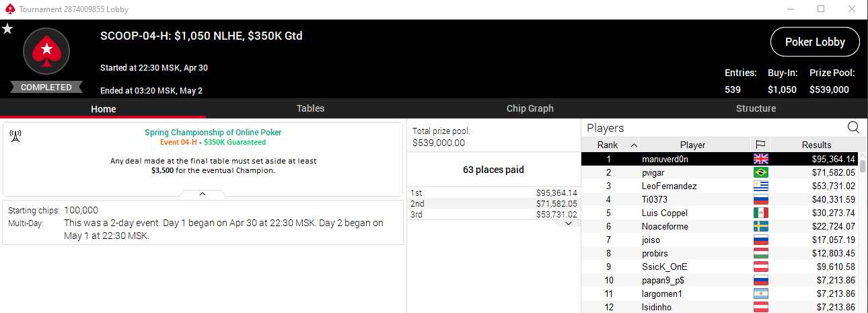Click the Mexico flag for Luis Coppel

tap(761, 213)
